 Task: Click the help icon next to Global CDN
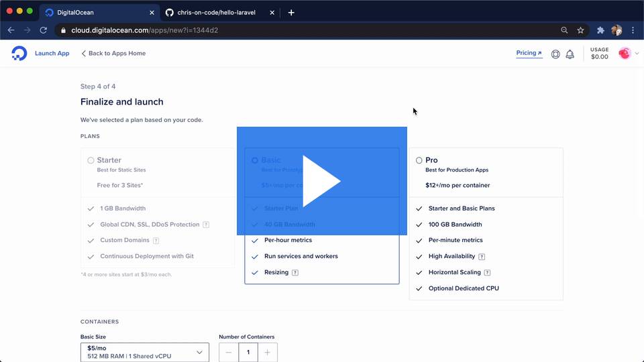[x=206, y=225]
